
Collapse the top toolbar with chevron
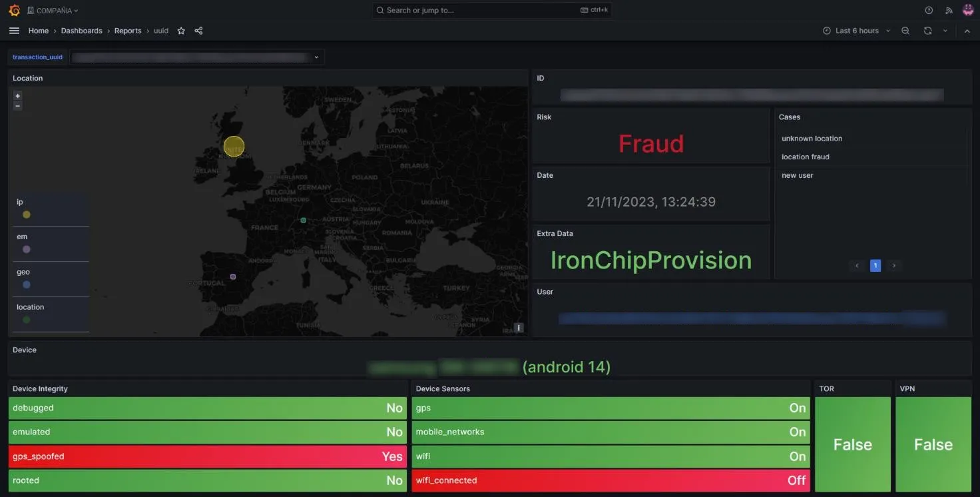pos(967,31)
